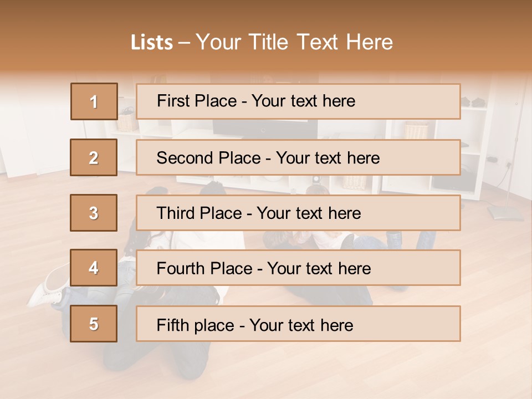Click the word First in the top bar
The image size is (532, 399).
tap(173, 101)
